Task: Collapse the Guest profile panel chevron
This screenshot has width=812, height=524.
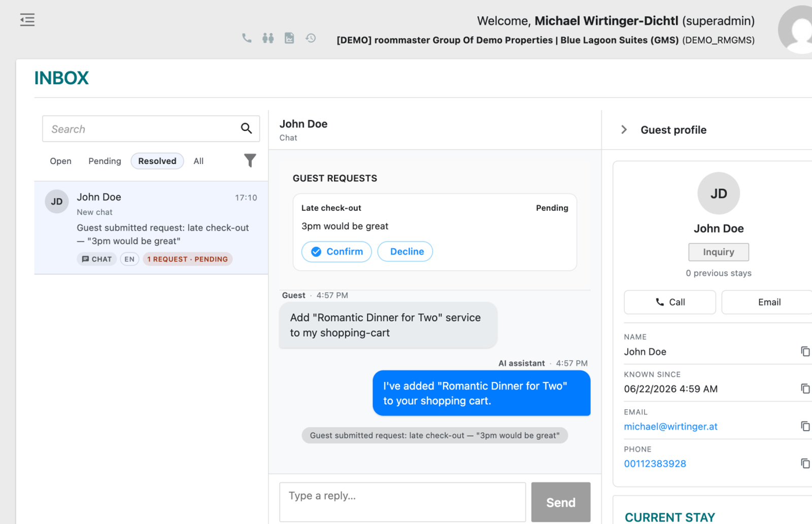Action: [624, 129]
